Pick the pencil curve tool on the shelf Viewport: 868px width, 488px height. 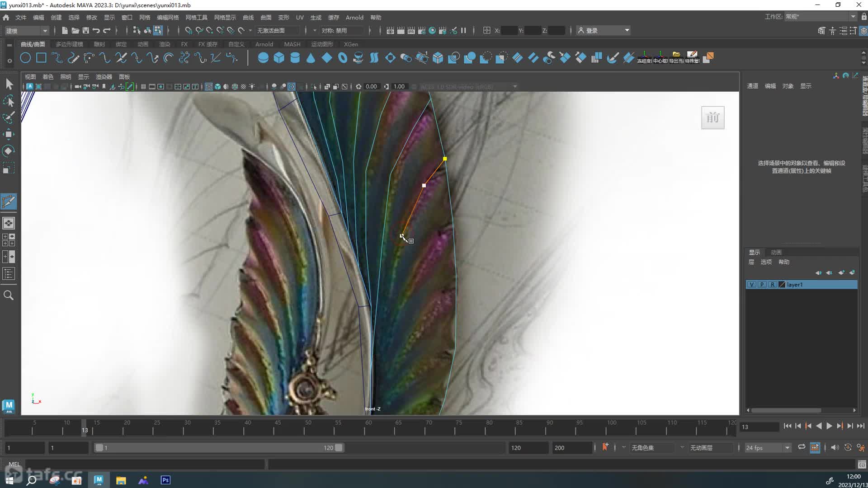coord(73,58)
